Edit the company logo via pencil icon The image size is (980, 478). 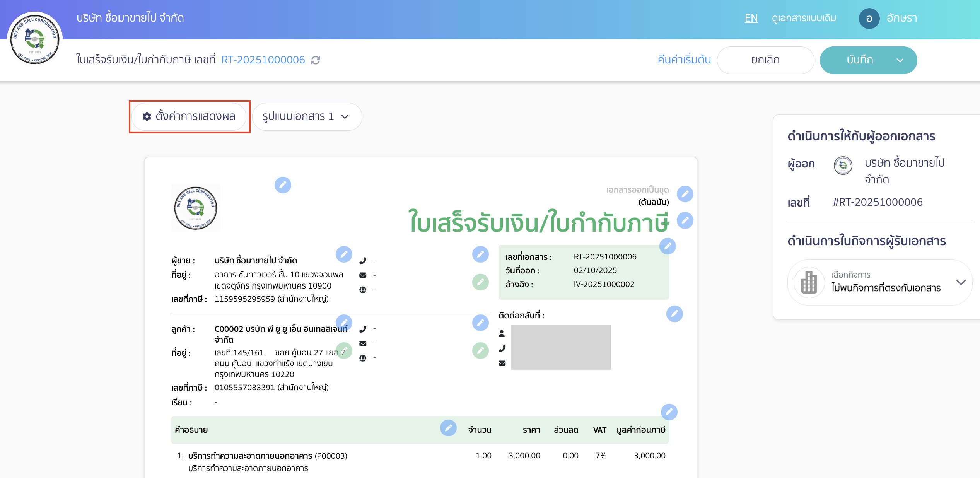click(283, 185)
